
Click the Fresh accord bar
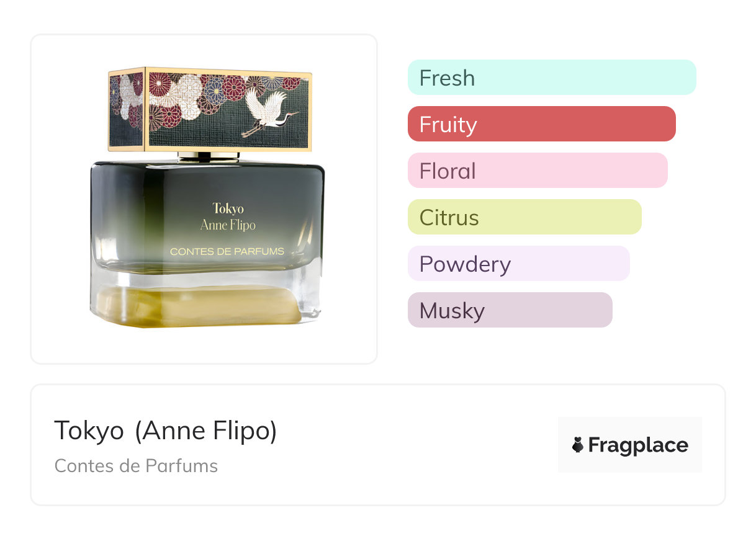[x=551, y=78]
